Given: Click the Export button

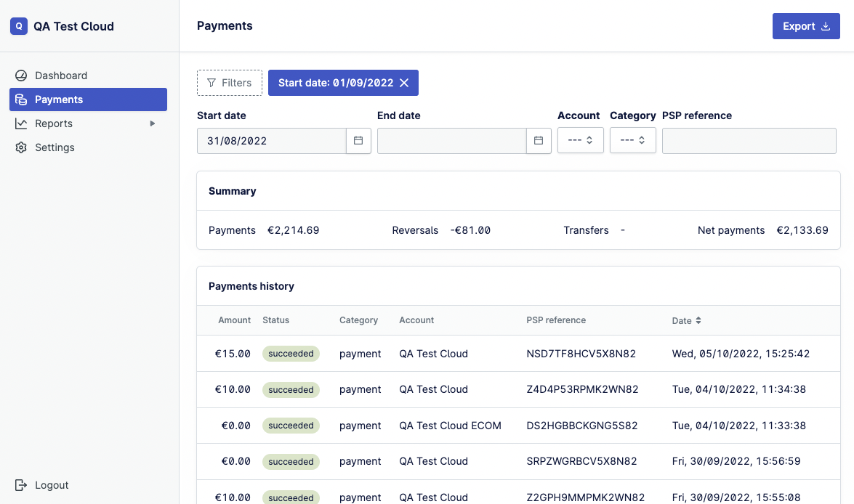Looking at the screenshot, I should click(x=806, y=26).
